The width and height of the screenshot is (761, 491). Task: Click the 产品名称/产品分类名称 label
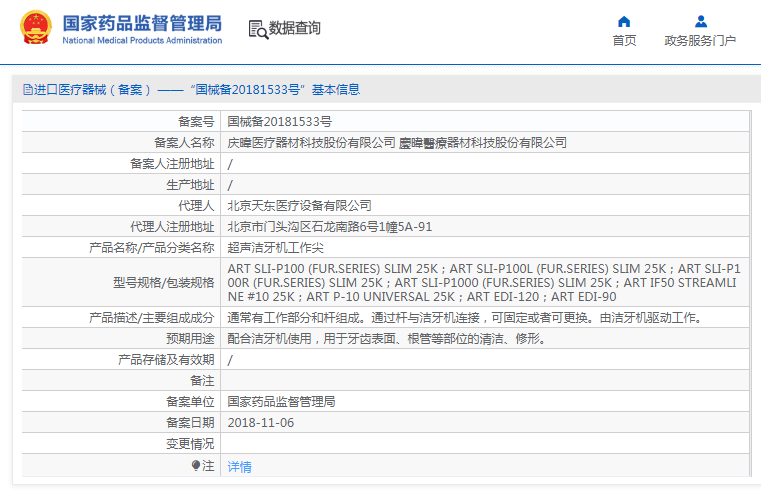coord(151,248)
